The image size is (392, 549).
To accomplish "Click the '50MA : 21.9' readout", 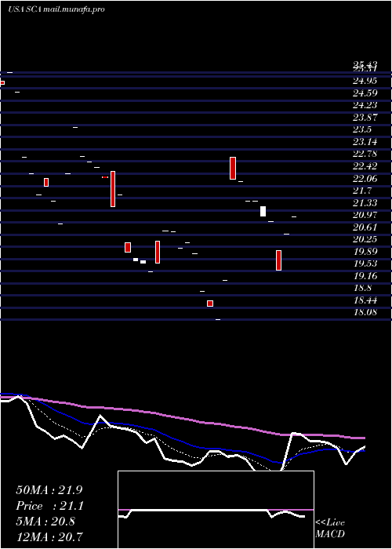I will [x=49, y=490].
